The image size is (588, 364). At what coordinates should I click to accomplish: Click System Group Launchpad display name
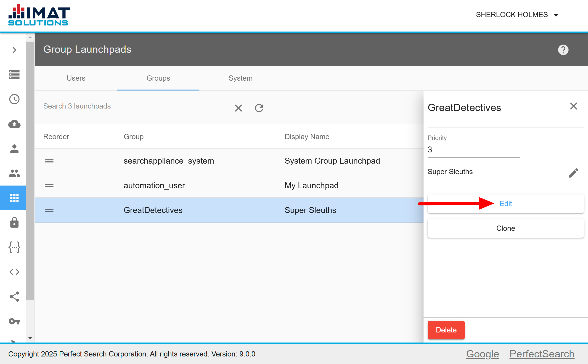coord(332,161)
